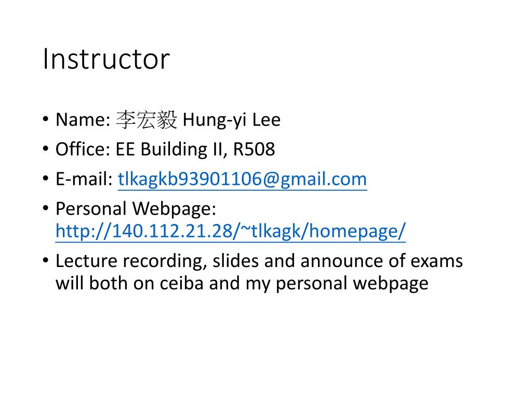The width and height of the screenshot is (532, 399).
Task: Open the tlkagkb93901106@gmail.com email link
Action: coord(242,179)
